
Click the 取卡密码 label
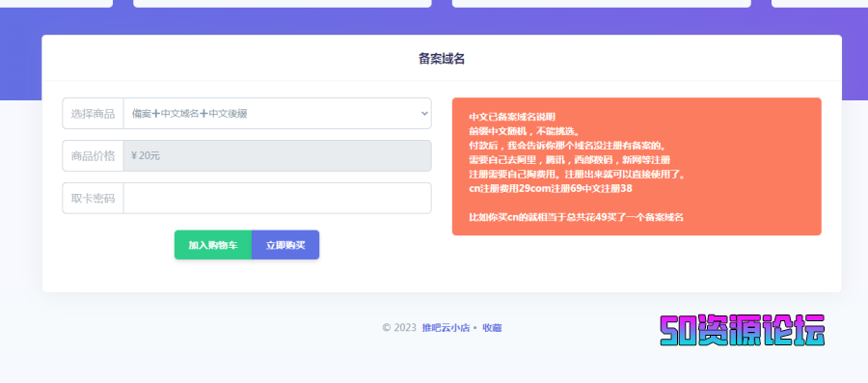[93, 198]
